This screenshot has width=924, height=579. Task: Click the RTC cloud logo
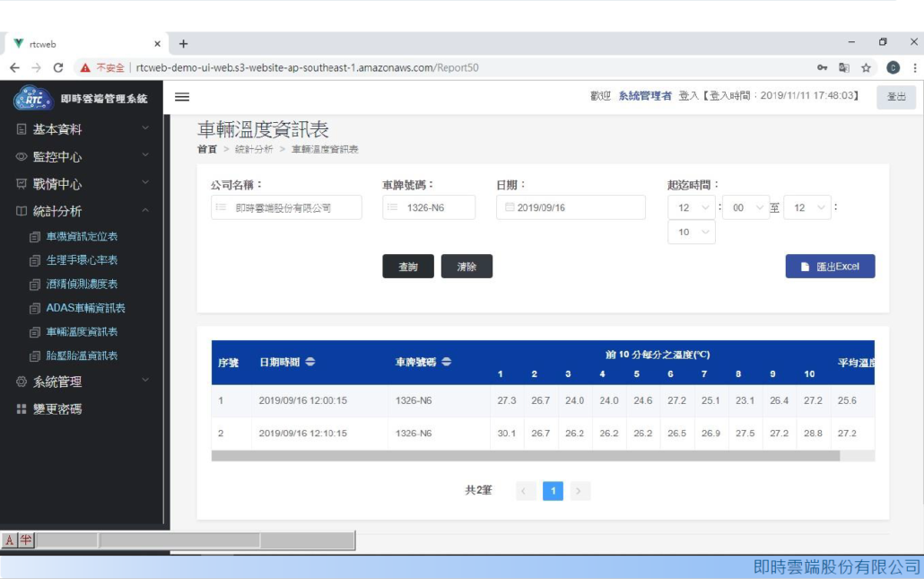(x=32, y=98)
